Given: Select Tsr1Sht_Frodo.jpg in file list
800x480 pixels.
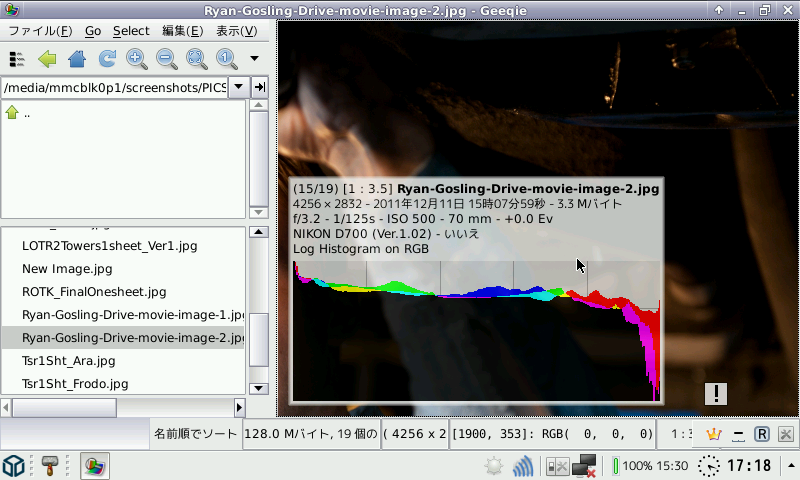Looking at the screenshot, I should (123, 384).
